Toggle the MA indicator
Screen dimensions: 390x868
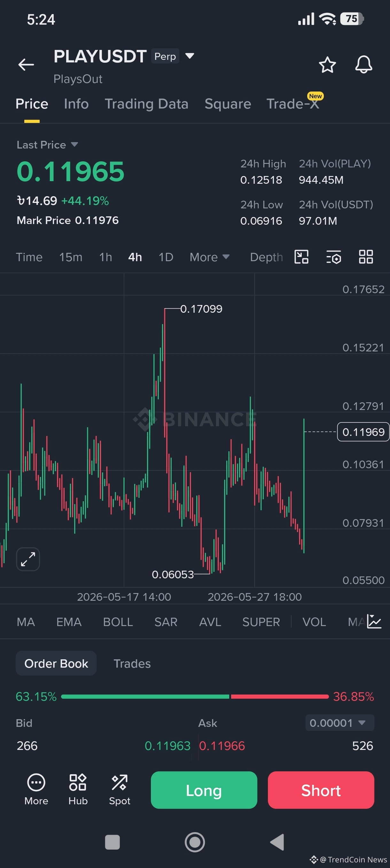26,622
